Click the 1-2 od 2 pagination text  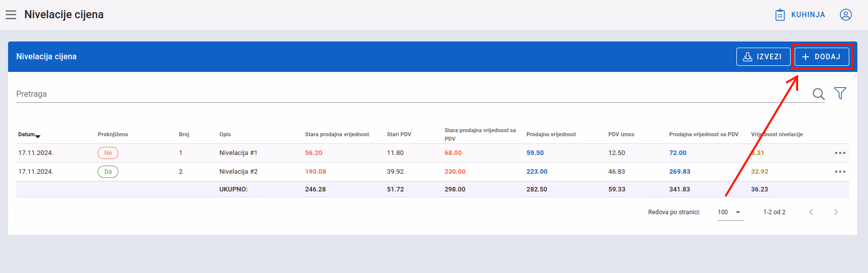click(x=774, y=212)
